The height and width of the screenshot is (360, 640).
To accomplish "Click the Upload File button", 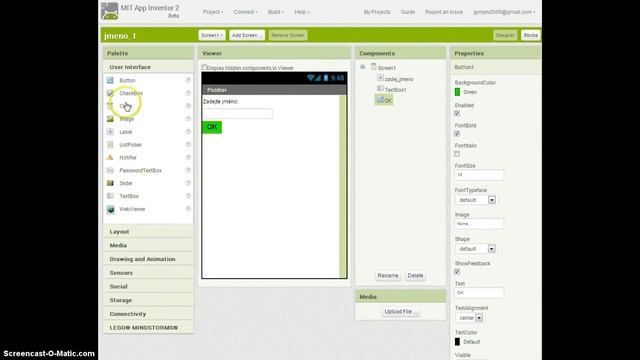I will [400, 311].
